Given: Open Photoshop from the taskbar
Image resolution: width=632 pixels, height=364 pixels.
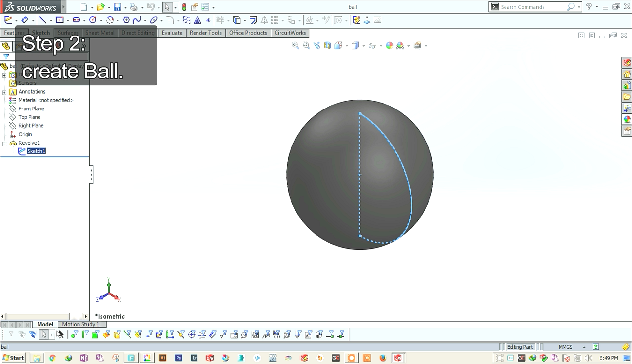Looking at the screenshot, I should pyautogui.click(x=179, y=358).
